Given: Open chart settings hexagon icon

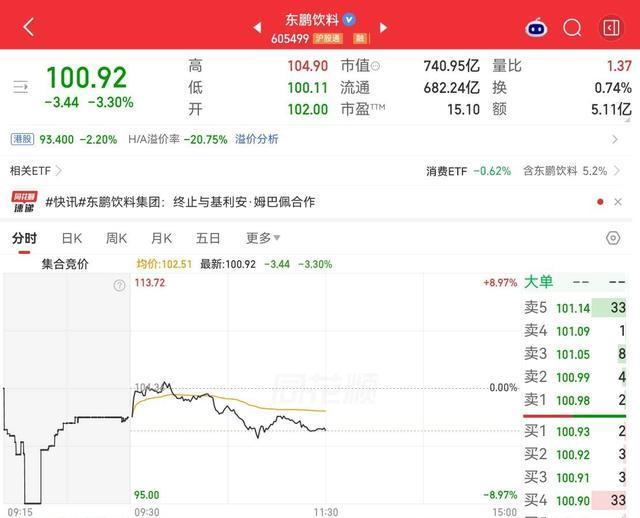Looking at the screenshot, I should click(613, 238).
